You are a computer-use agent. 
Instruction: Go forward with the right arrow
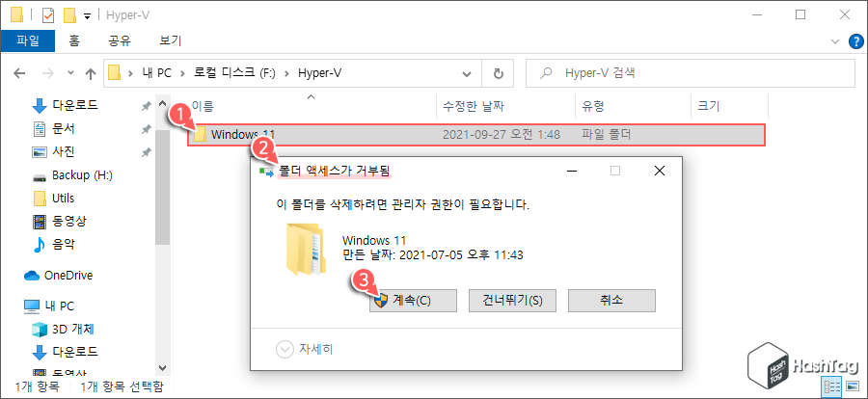click(x=48, y=73)
